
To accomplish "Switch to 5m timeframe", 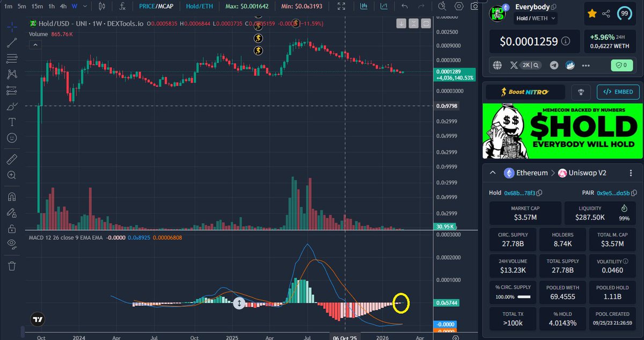I will click(x=21, y=6).
